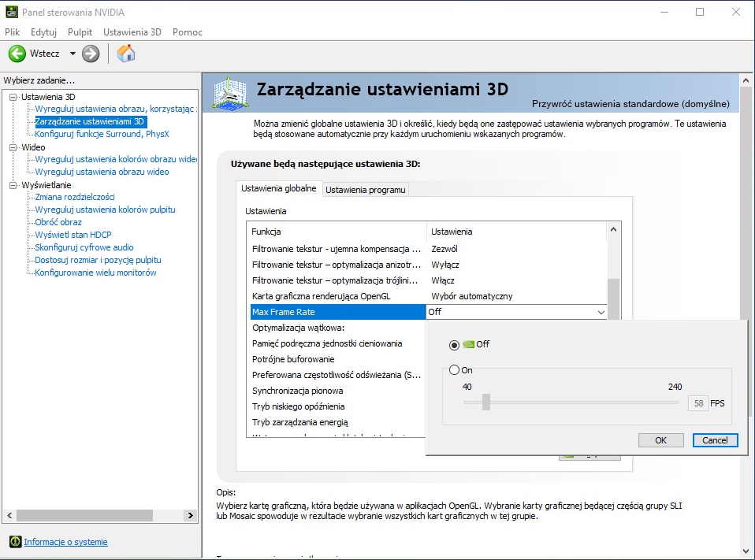Viewport: 755px width, 560px height.
Task: Select Tryb zarządzania energią row
Action: [338, 422]
